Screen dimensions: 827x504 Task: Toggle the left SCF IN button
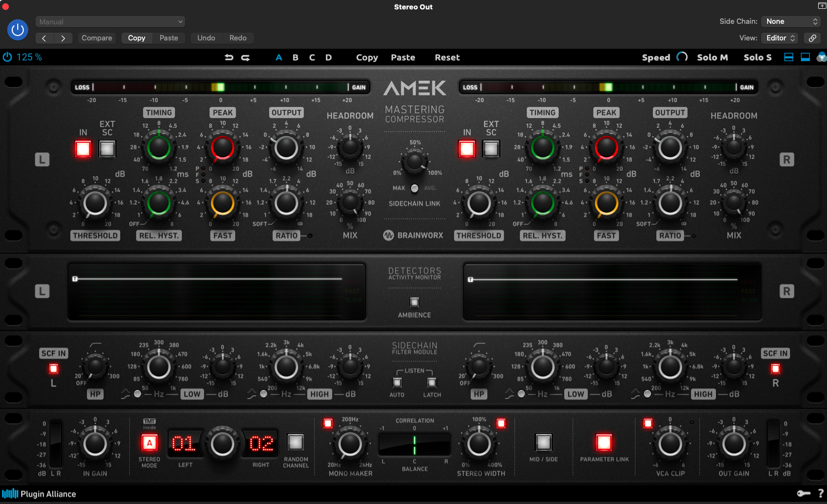click(54, 368)
